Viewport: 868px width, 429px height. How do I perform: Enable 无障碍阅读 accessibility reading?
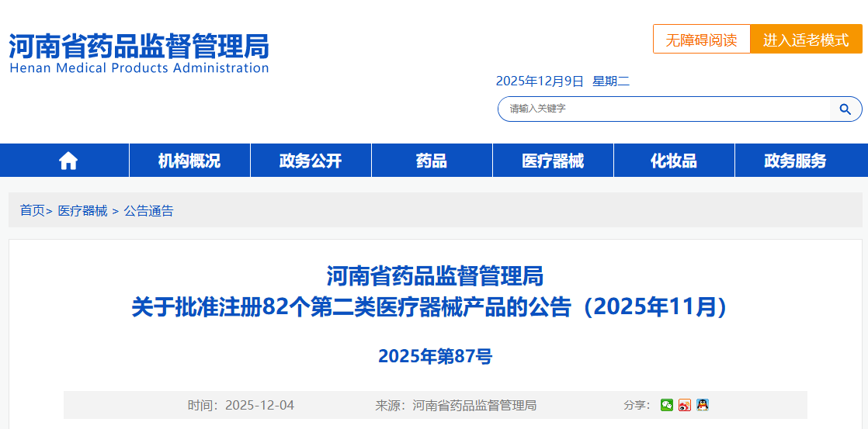pyautogui.click(x=701, y=40)
